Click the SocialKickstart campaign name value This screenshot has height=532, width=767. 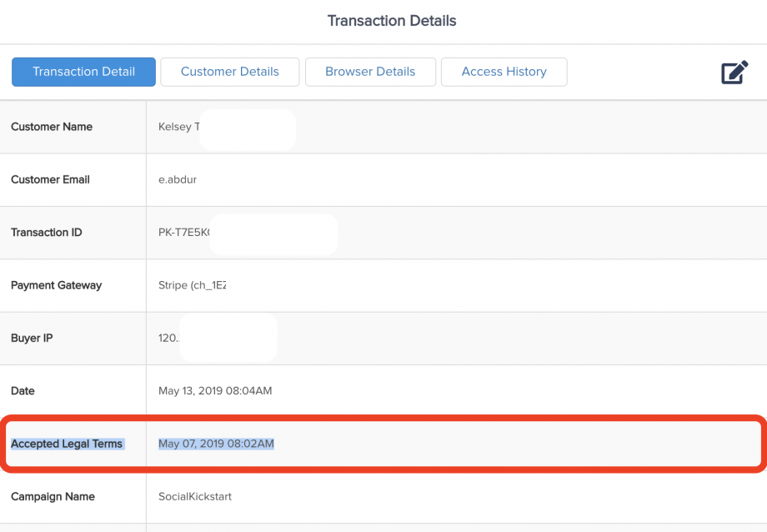pos(195,497)
